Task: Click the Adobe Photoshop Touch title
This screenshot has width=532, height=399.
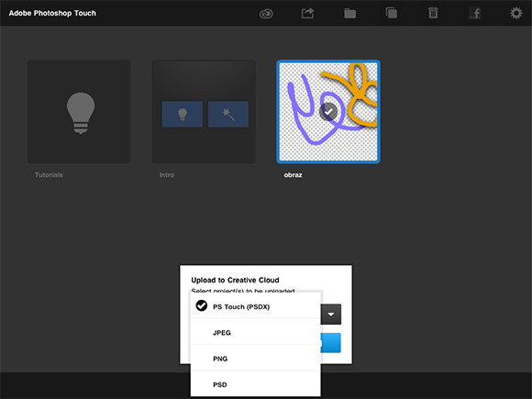Action: [x=52, y=13]
